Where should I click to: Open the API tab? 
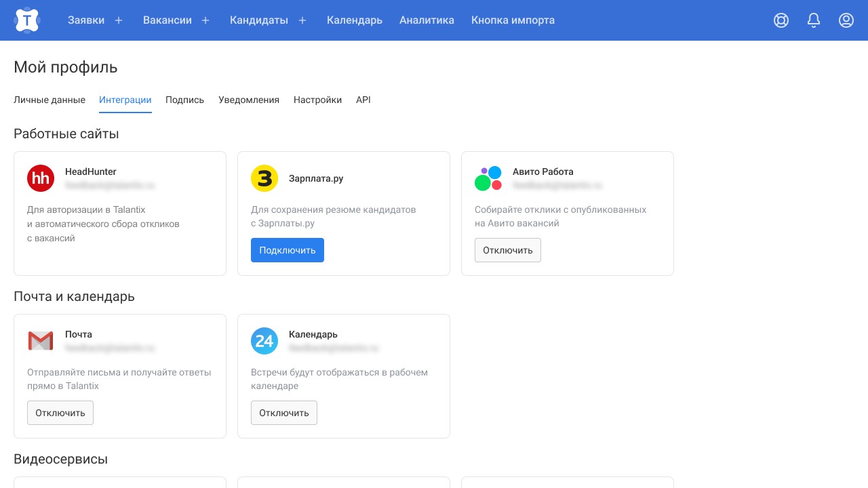(x=363, y=100)
